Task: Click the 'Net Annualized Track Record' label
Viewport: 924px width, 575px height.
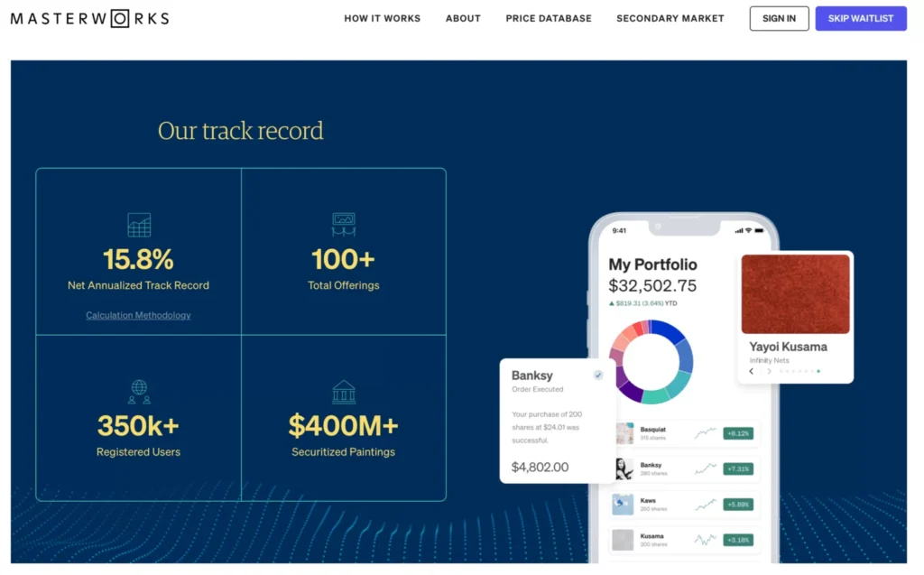Action: pyautogui.click(x=138, y=285)
